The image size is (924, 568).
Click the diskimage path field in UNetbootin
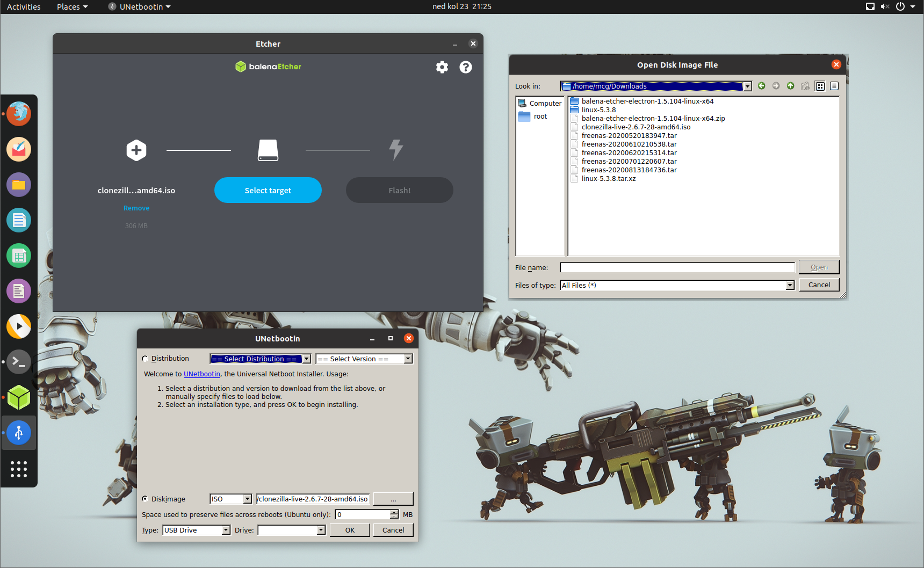click(313, 499)
